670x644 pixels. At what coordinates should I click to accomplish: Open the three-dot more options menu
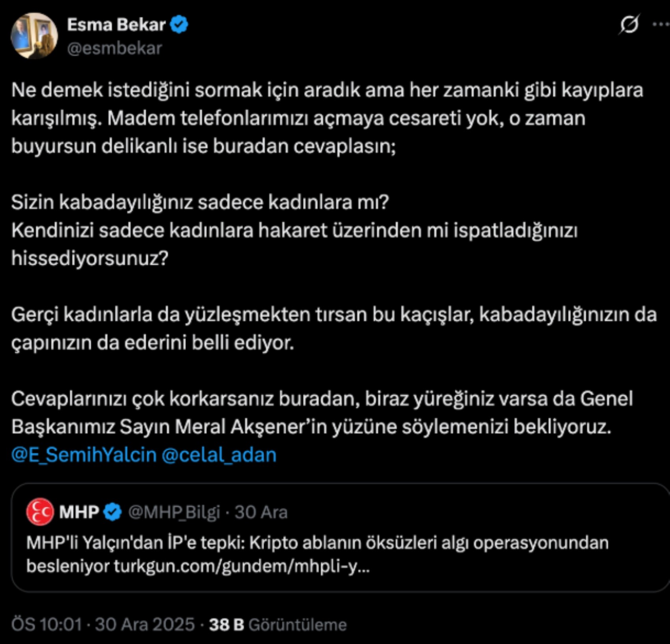click(x=661, y=25)
